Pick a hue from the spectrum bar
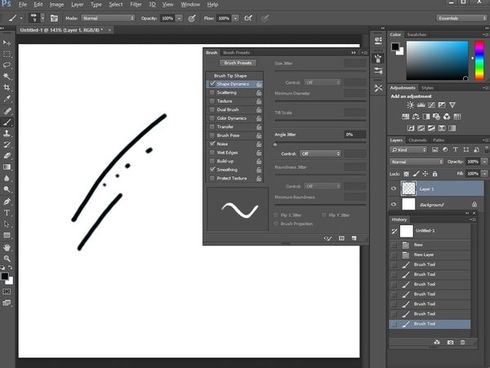The height and width of the screenshot is (368, 490). (479, 60)
